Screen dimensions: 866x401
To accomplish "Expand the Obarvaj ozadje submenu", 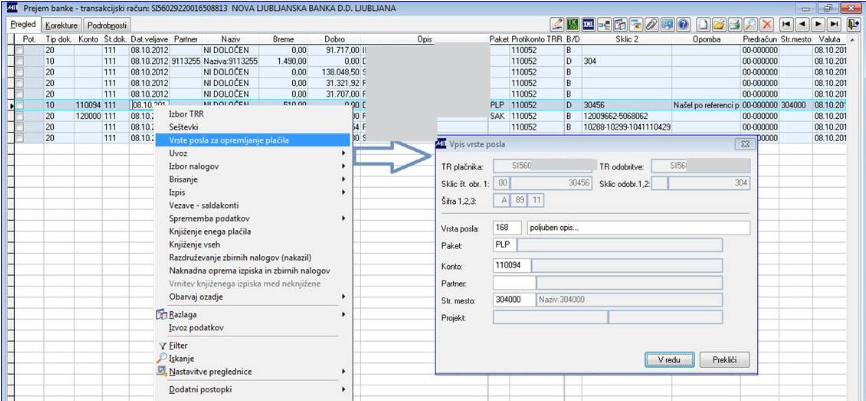I will pos(252,297).
